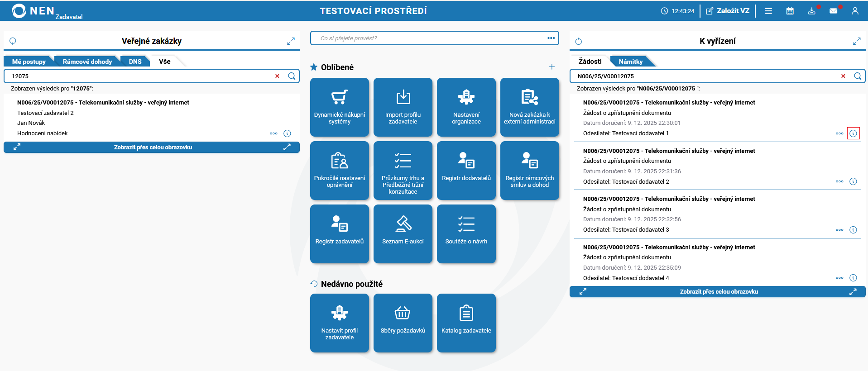The height and width of the screenshot is (371, 868).
Task: Run search in Veřejné zakázky panel
Action: pos(292,76)
